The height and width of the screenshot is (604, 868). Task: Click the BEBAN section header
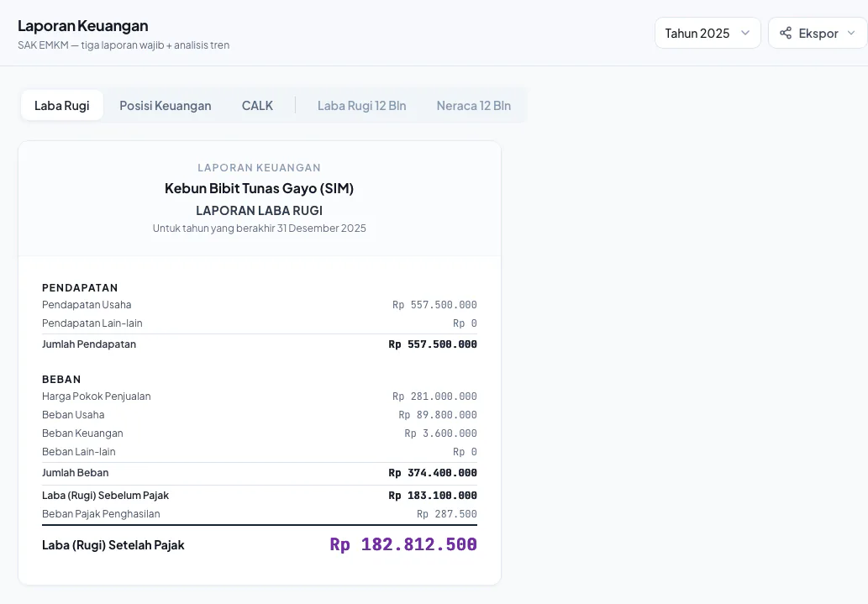point(61,379)
